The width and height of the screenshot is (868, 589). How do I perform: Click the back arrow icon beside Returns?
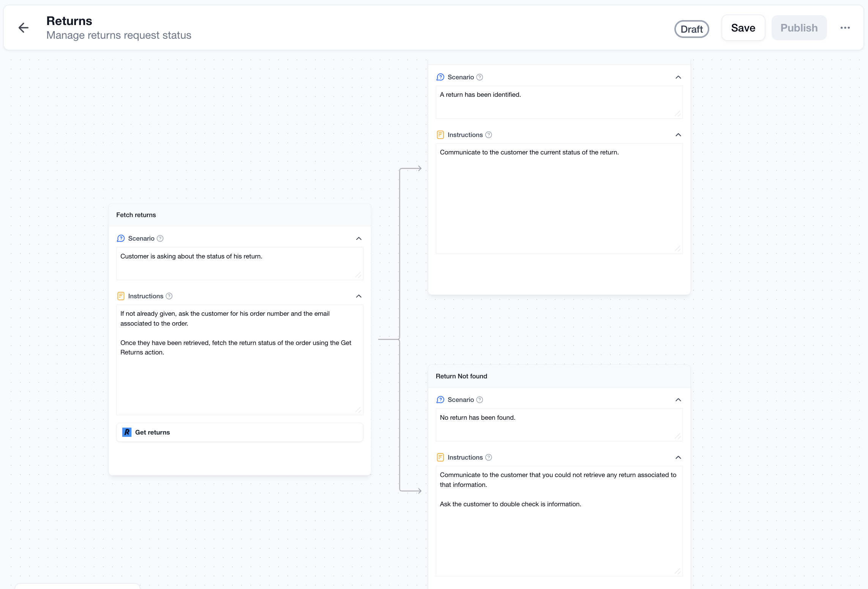pos(24,28)
